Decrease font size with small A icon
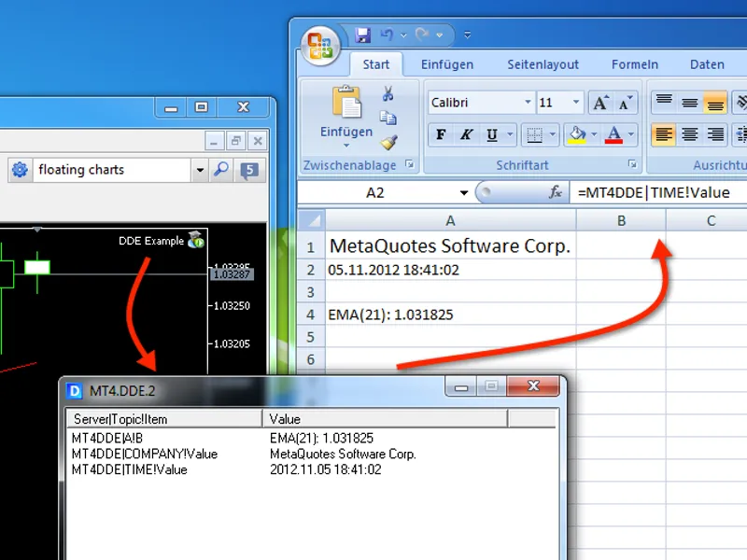747x560 pixels. 625,103
